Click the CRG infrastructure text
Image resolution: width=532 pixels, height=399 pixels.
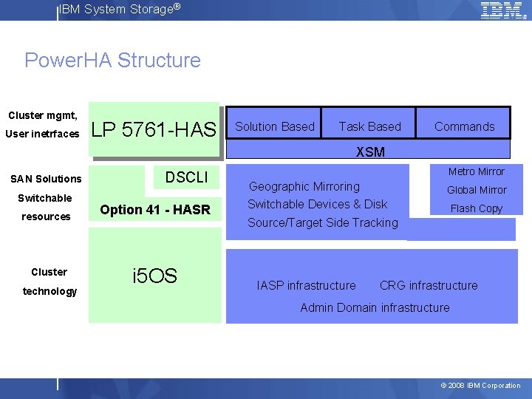click(x=429, y=285)
